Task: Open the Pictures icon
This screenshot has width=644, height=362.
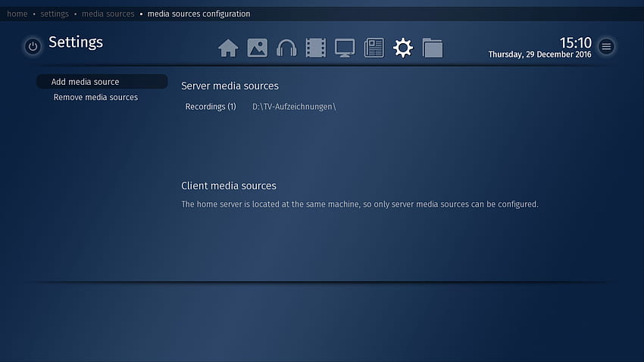Action: coord(258,48)
